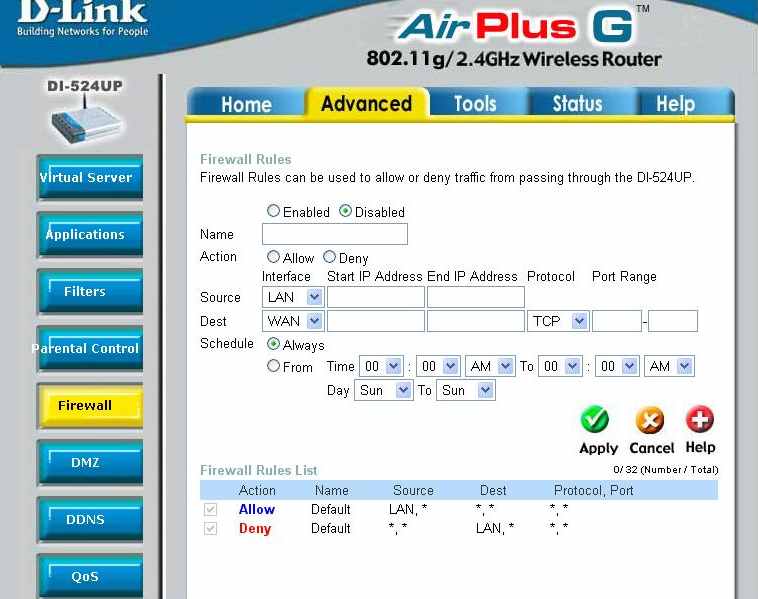This screenshot has height=599, width=758.
Task: Click the firewall rule Name input field
Action: click(335, 234)
